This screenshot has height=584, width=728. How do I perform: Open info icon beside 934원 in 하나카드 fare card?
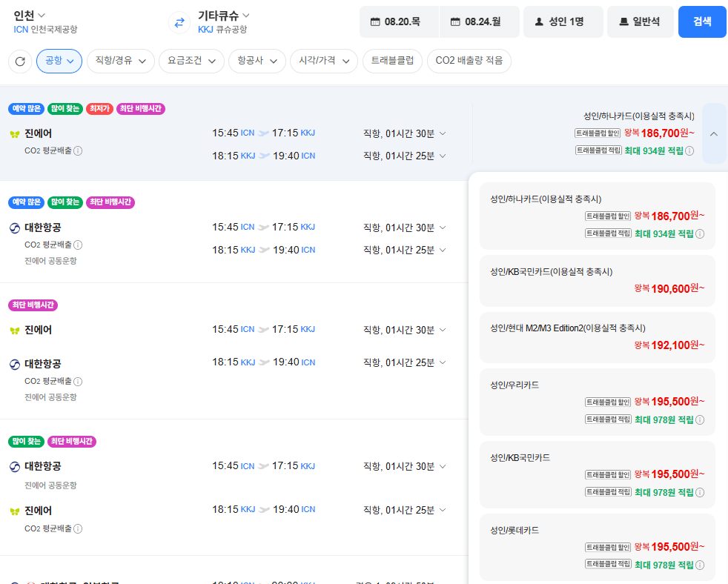(x=700, y=234)
